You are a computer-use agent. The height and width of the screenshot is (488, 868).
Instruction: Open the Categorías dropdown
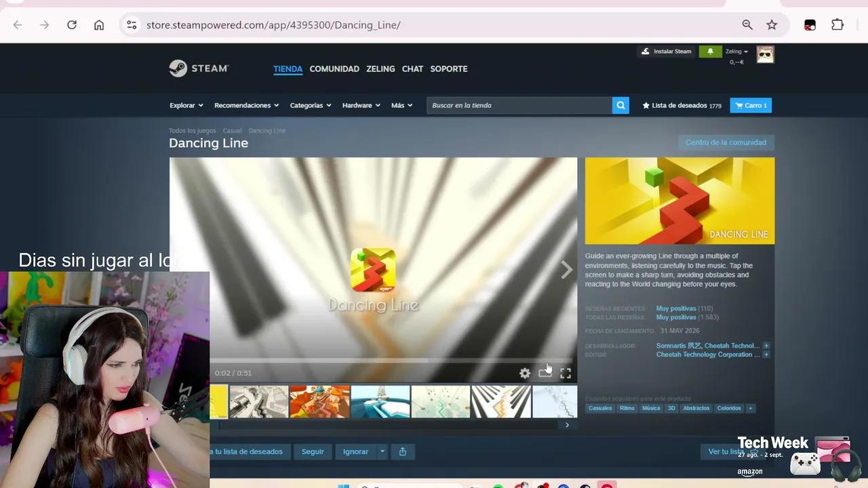311,105
